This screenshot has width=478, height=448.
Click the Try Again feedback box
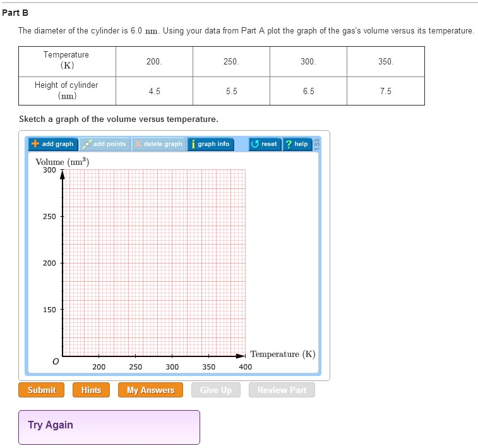coord(109,427)
